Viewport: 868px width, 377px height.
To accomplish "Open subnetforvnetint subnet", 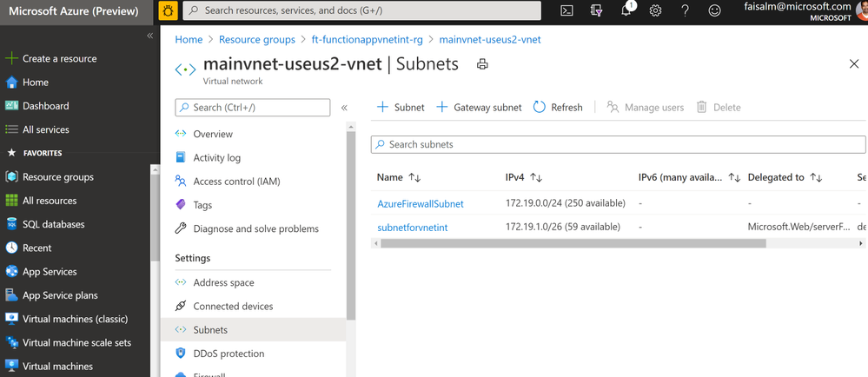I will pyautogui.click(x=413, y=227).
